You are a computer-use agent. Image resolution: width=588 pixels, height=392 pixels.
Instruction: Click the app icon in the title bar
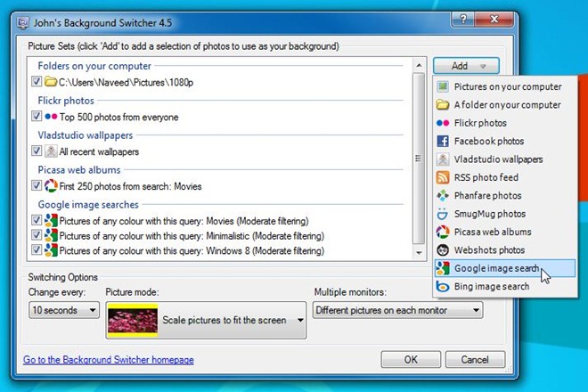click(23, 23)
